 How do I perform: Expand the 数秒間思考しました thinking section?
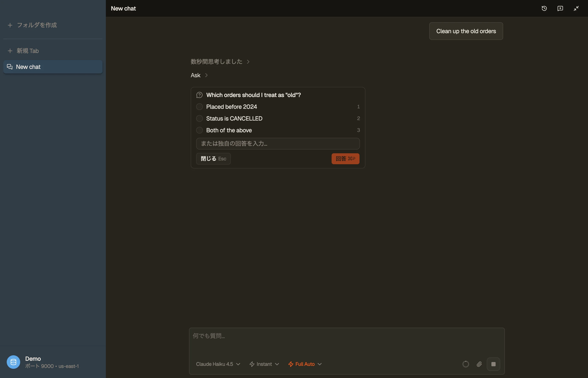coord(220,62)
